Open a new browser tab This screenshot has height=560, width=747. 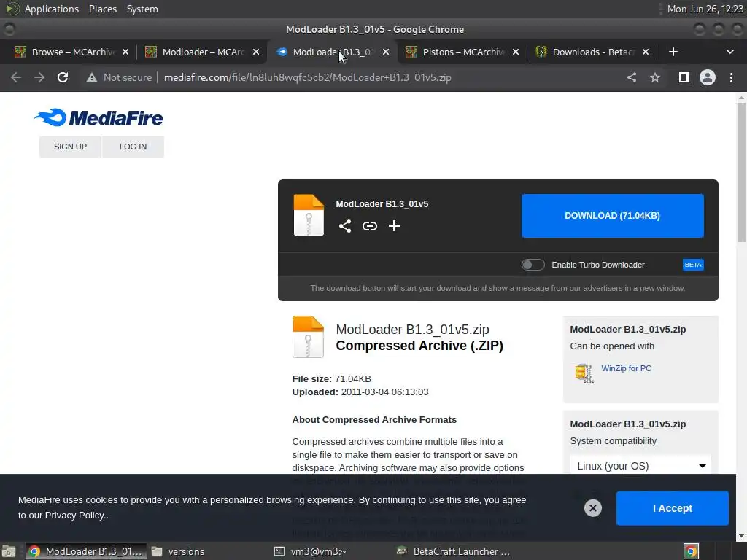click(x=673, y=52)
